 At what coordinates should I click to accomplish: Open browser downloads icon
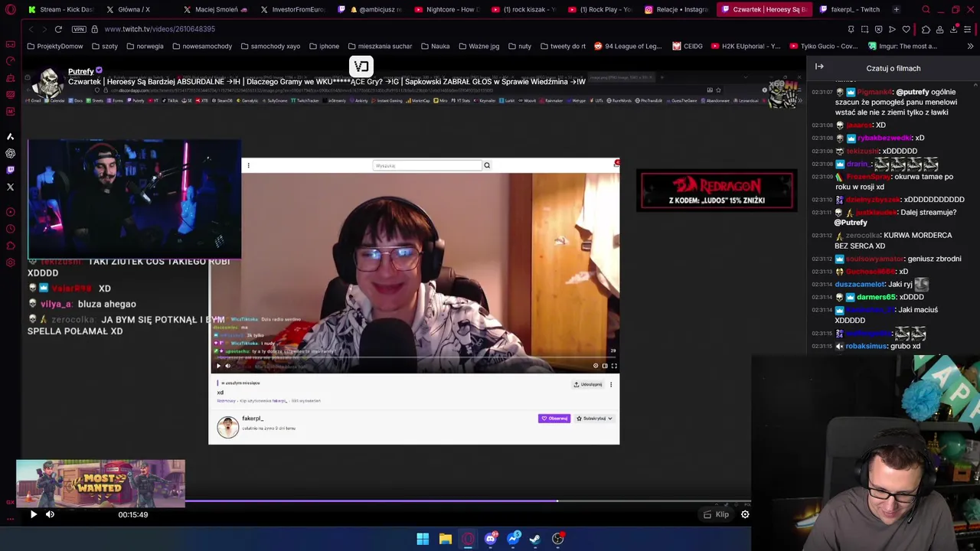[x=954, y=29]
